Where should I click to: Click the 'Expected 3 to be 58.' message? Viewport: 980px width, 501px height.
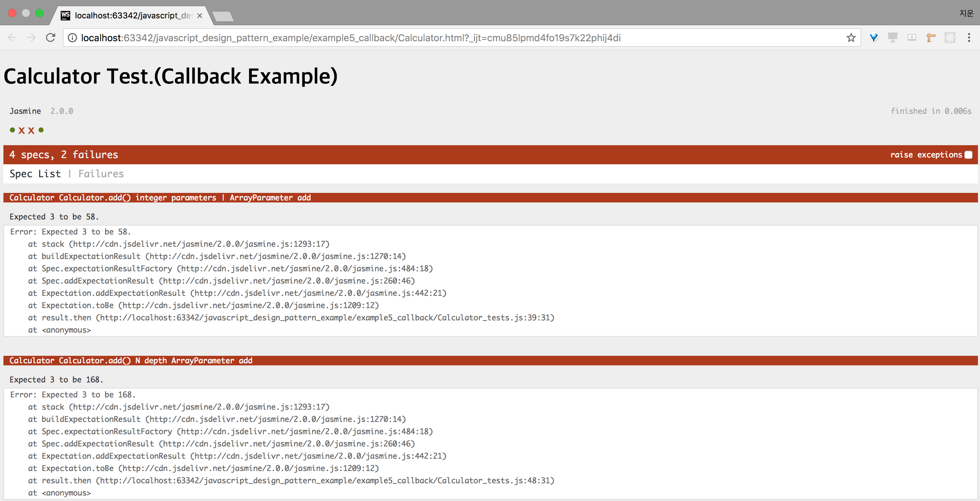coord(54,217)
